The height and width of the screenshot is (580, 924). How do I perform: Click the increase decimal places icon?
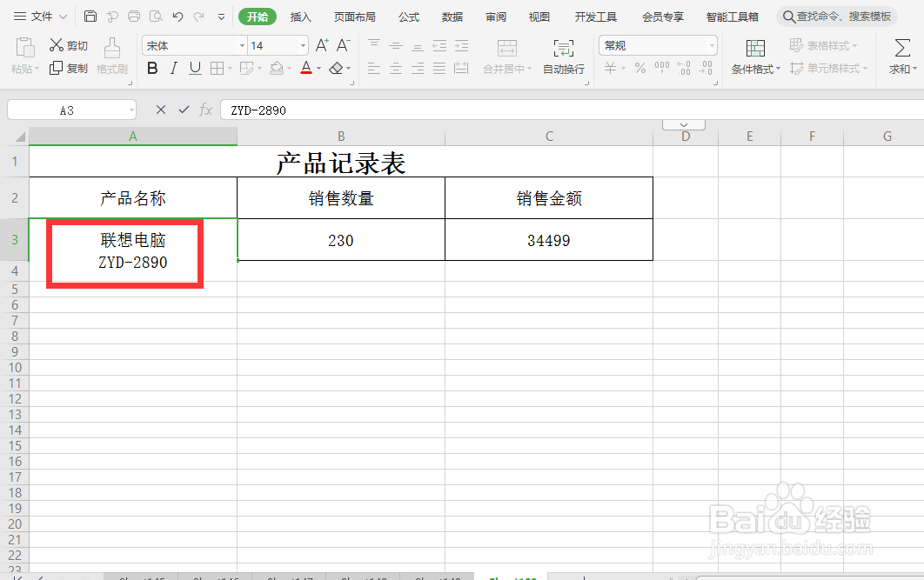tap(684, 69)
